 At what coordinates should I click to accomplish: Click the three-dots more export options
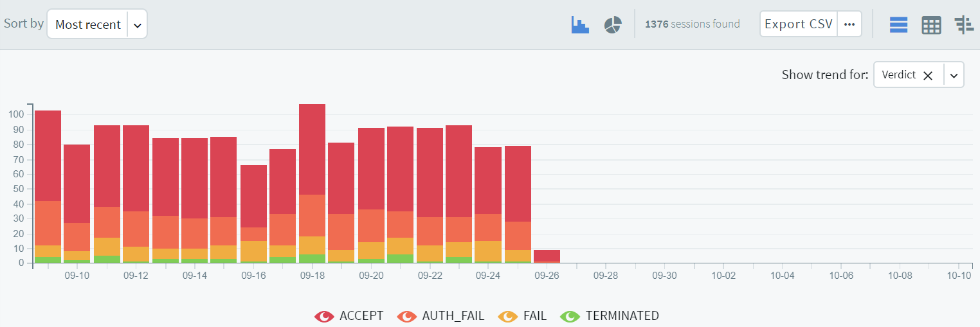tap(849, 24)
